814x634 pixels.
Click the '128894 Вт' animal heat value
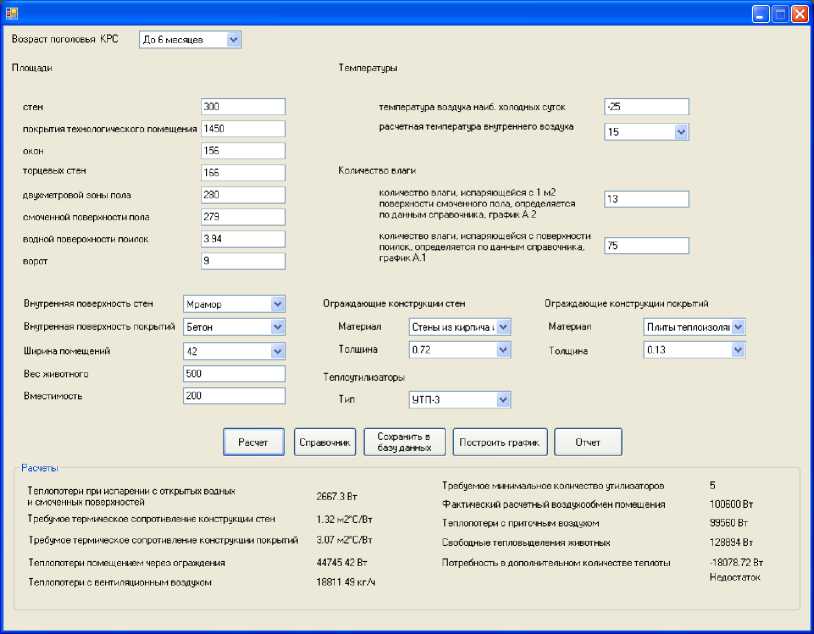tap(731, 543)
